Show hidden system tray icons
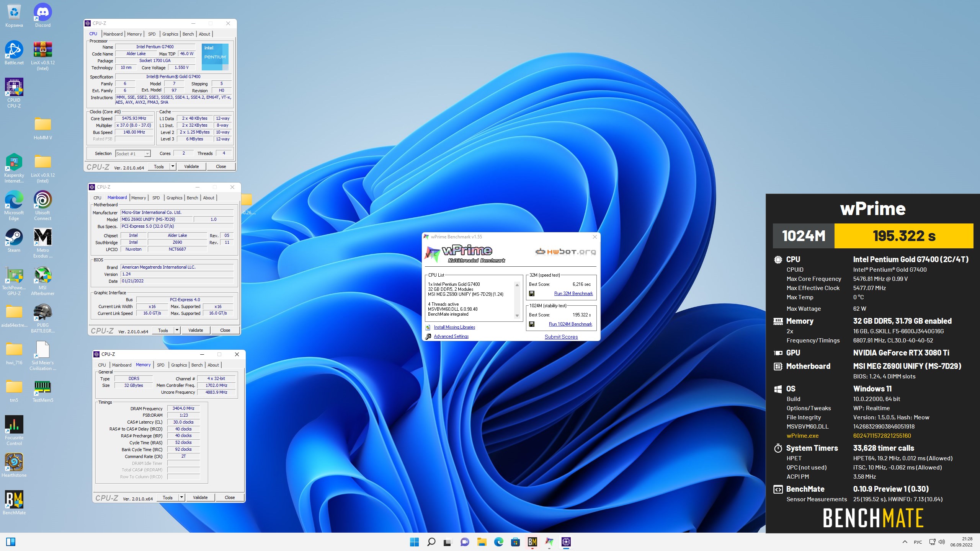 pyautogui.click(x=905, y=542)
